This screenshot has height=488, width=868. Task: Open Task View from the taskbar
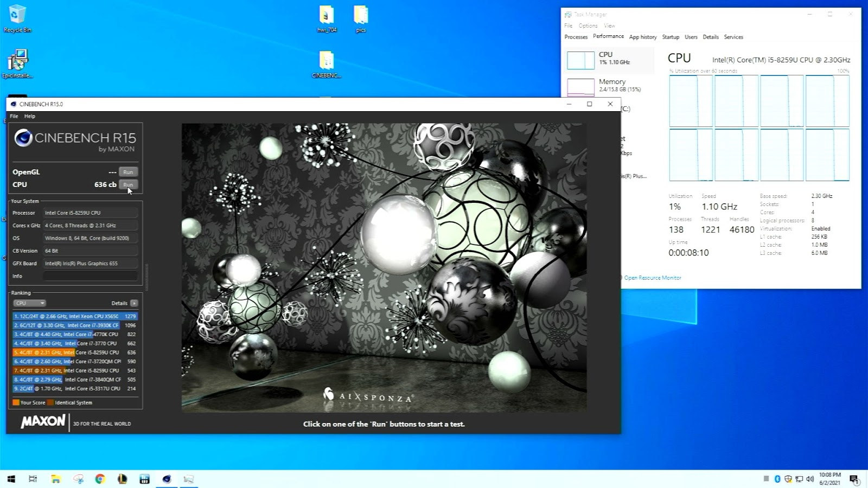33,479
